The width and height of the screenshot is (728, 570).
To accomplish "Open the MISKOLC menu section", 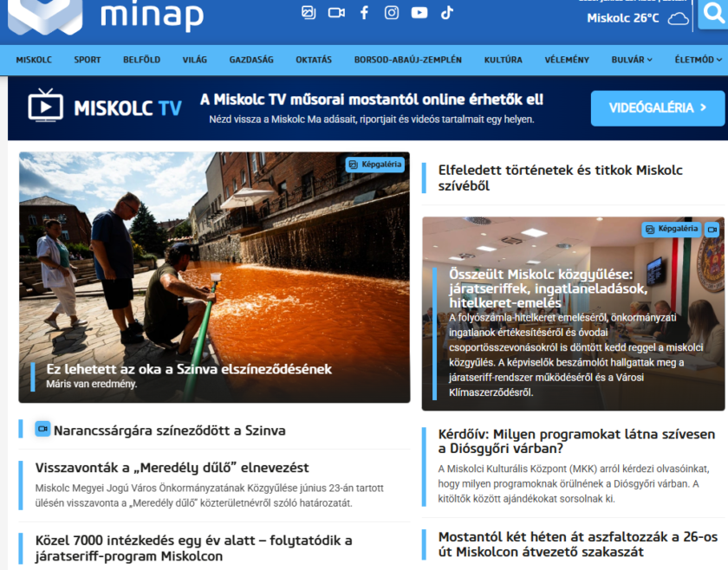I will pyautogui.click(x=34, y=60).
